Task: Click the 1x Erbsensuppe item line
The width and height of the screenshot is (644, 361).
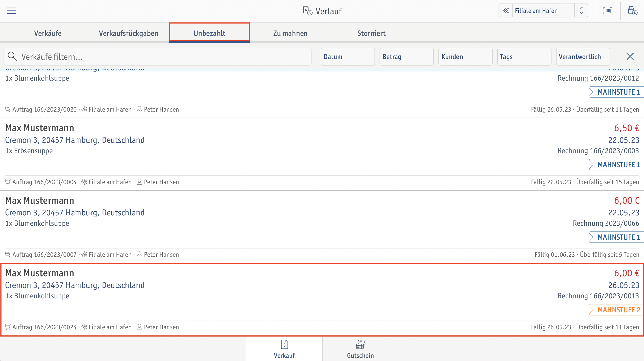Action: click(x=29, y=151)
